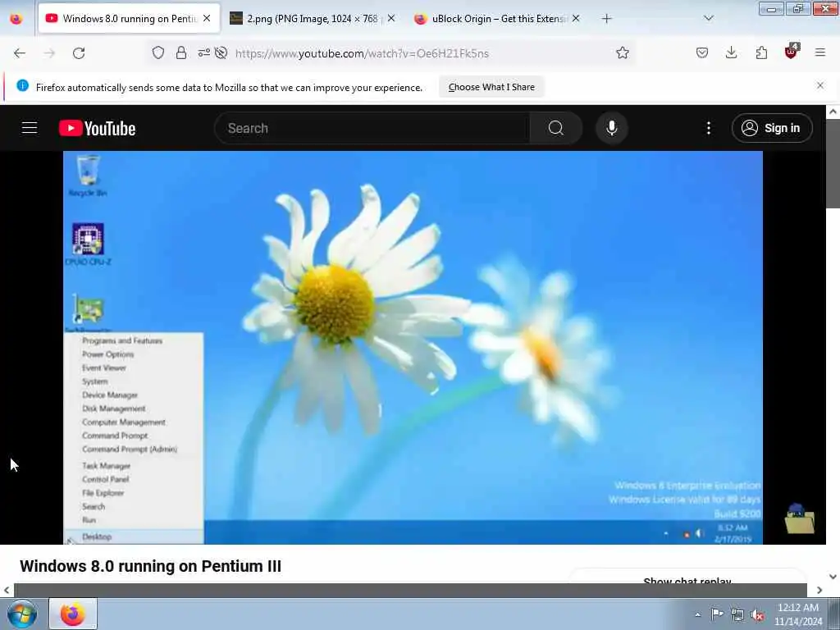Click the YouTube search magnifier button
Screen dimensions: 840x630
click(x=555, y=128)
